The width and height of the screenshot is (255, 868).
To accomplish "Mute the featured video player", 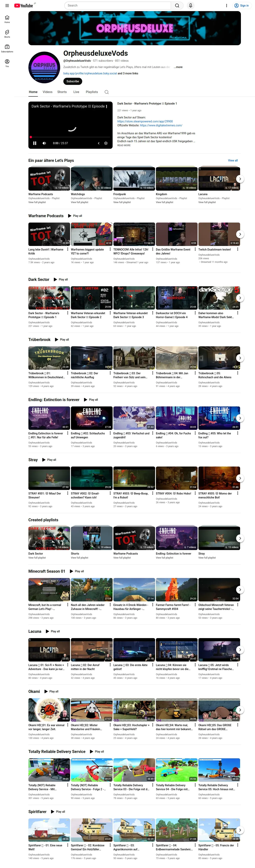I will click(44, 143).
